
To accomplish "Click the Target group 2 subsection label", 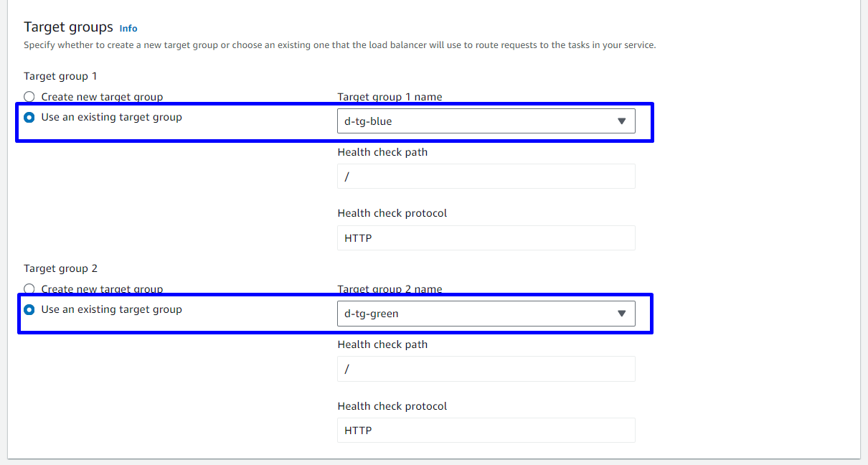I will (60, 268).
